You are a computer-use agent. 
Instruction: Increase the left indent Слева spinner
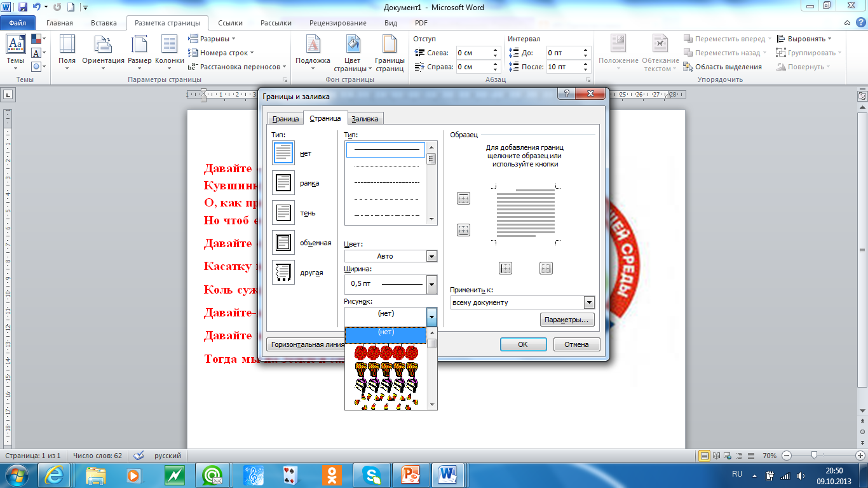496,50
